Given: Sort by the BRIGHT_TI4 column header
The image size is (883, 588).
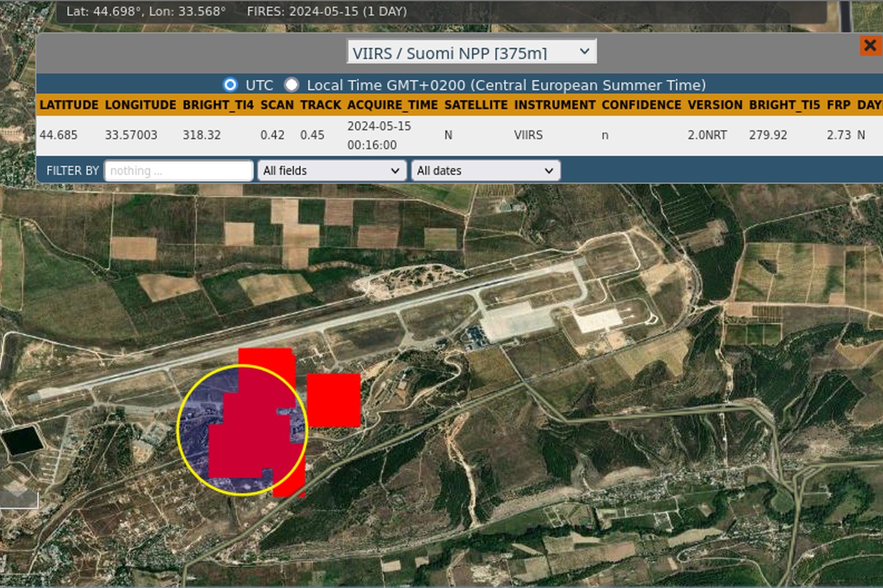Looking at the screenshot, I should (x=218, y=105).
